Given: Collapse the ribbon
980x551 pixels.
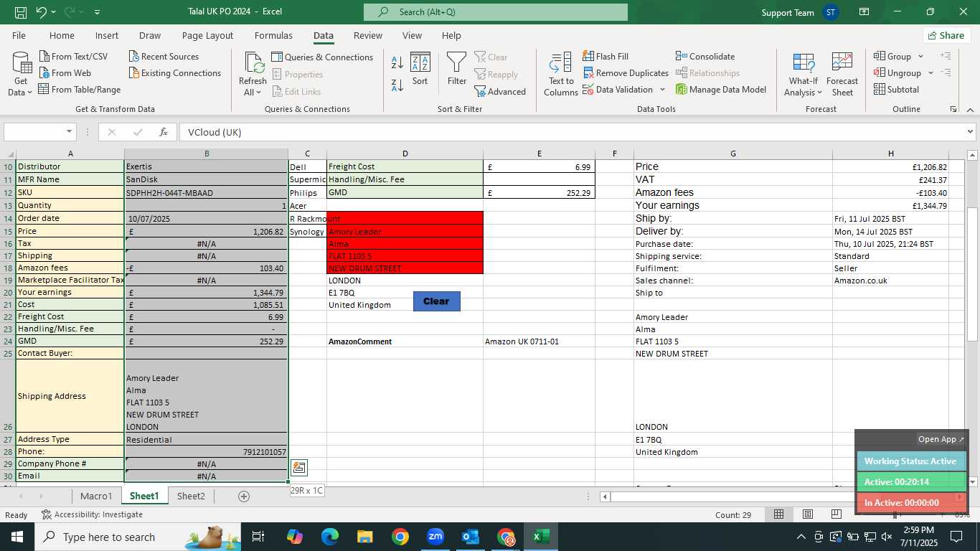Looking at the screenshot, I should pyautogui.click(x=970, y=109).
